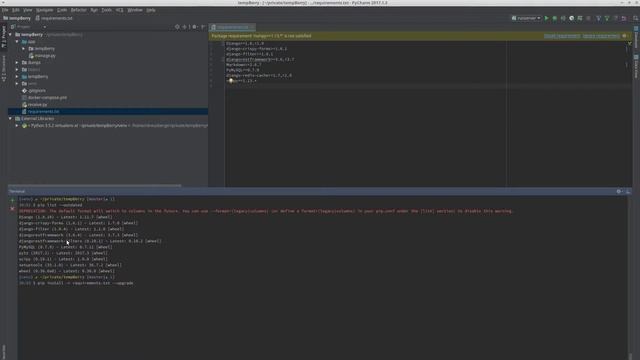Collapse External Libraries node
This screenshot has width=640, height=360.
pyautogui.click(x=10, y=118)
